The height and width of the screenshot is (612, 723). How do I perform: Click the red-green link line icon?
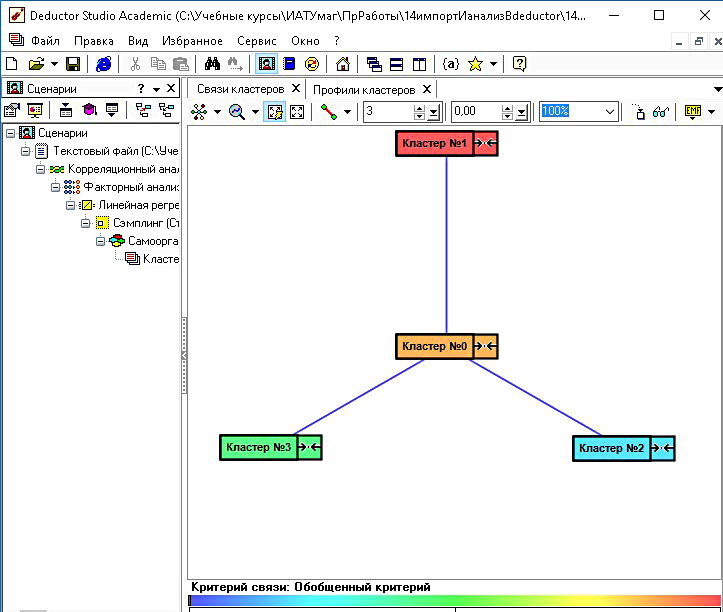329,112
